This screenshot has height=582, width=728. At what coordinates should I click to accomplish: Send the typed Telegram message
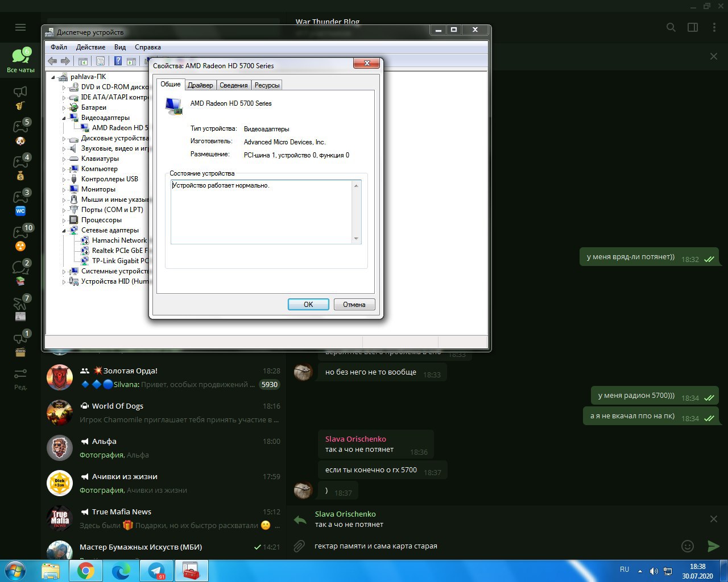tap(713, 546)
